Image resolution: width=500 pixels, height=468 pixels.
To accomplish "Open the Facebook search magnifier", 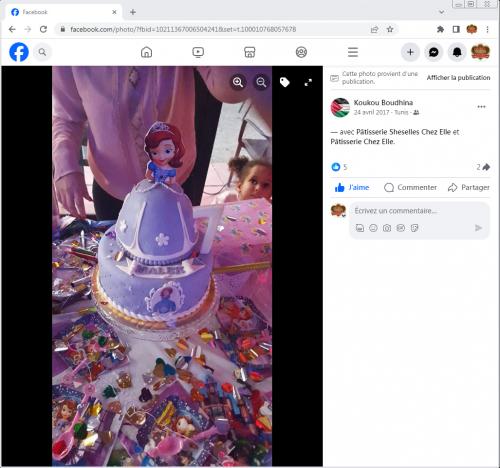I will 42,52.
